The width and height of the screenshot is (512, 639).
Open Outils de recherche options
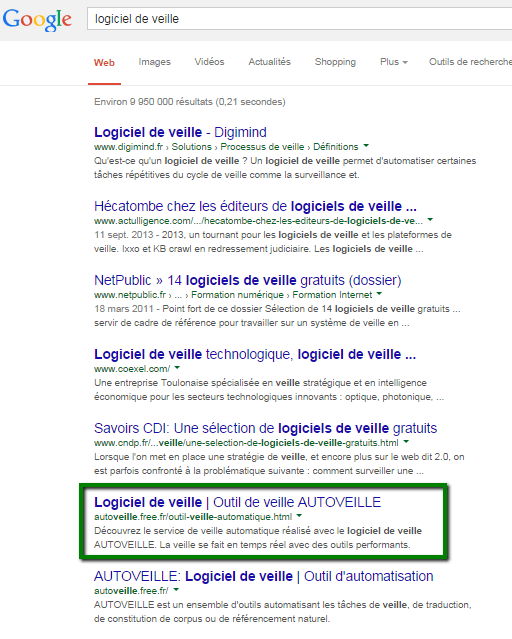pos(470,62)
